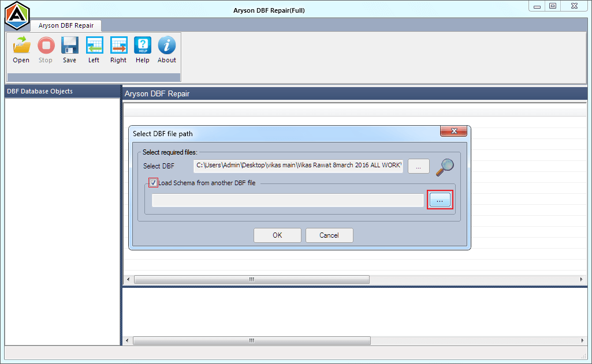Screen dimensions: 592x364
Task: Click the Stop toolbar icon
Action: point(46,45)
